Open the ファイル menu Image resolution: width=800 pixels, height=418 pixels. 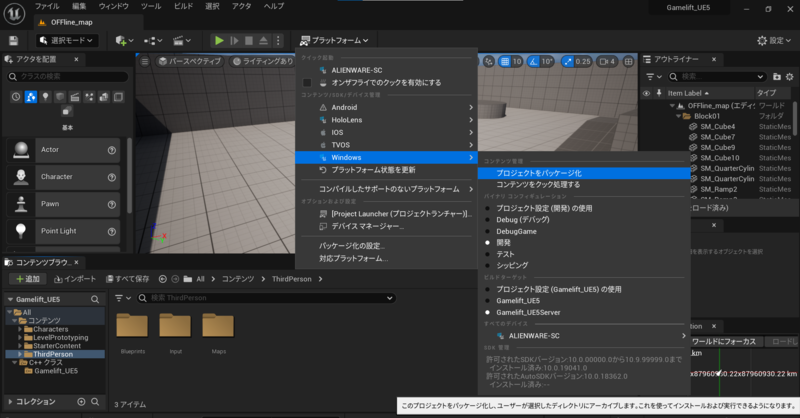coord(47,6)
